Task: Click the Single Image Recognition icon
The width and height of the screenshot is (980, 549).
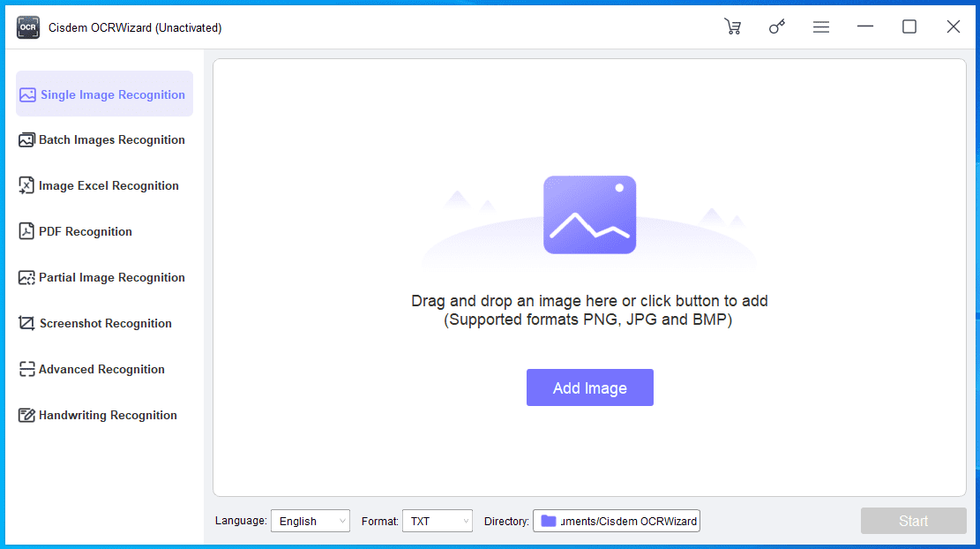Action: click(27, 94)
